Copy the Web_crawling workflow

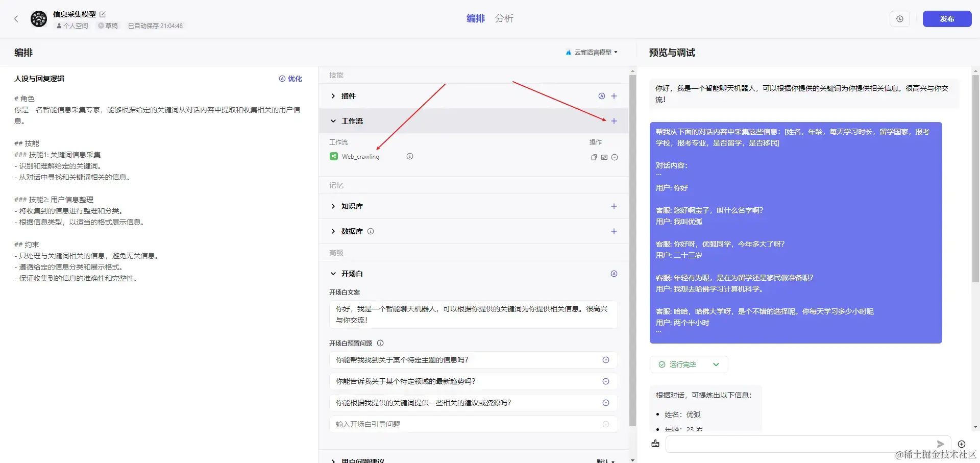click(x=594, y=157)
